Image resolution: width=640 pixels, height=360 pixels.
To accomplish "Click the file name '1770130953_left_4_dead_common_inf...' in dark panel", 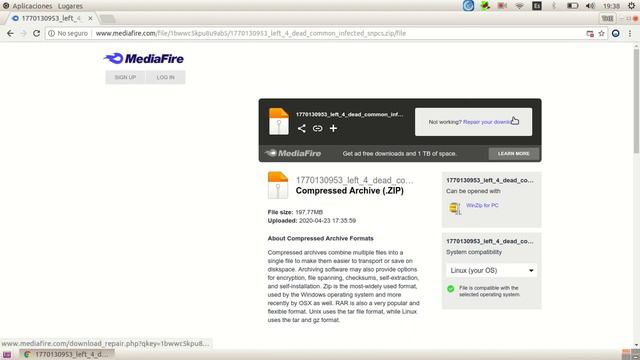I will click(x=349, y=114).
